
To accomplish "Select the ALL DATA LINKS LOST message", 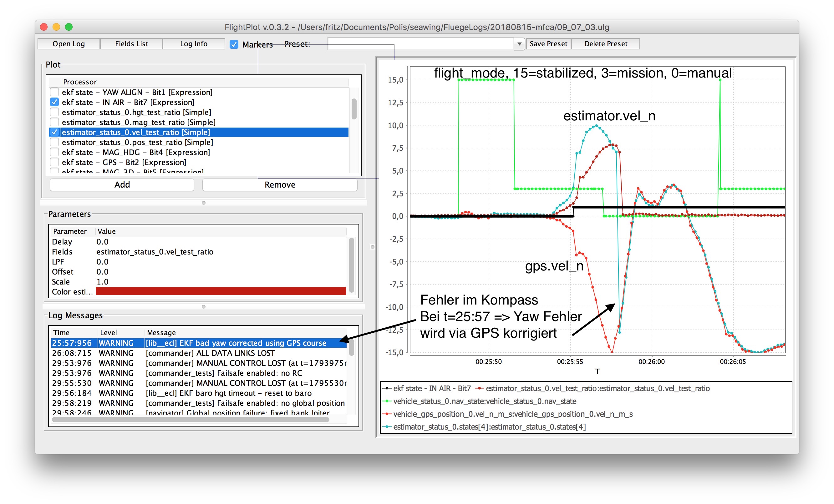I will tap(210, 353).
